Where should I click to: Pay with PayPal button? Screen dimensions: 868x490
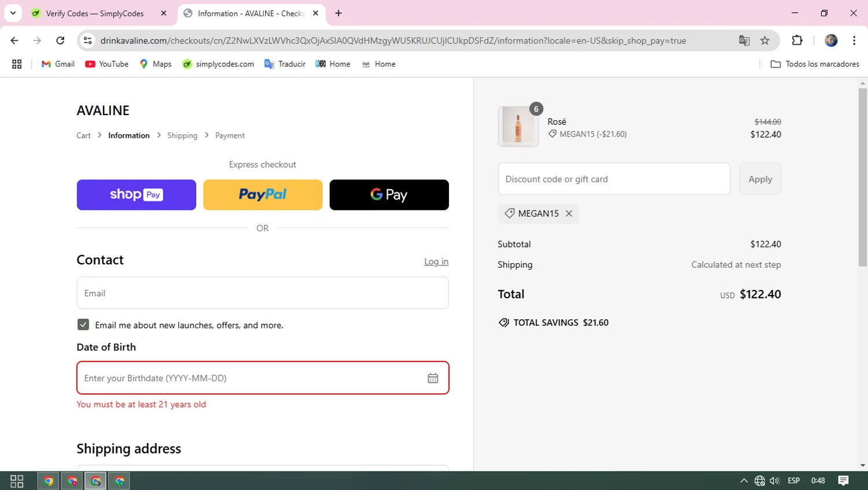tap(263, 195)
